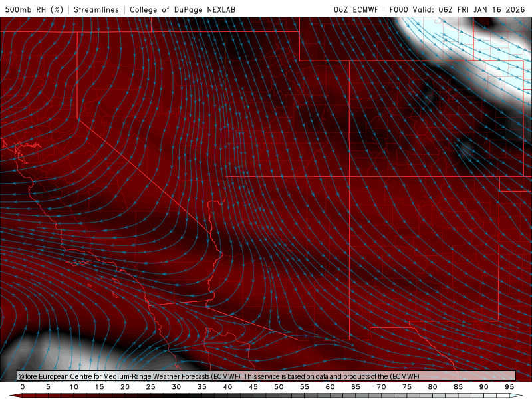Screen dimensions: 532x399
Task: Click the colorbar label "40"
Action: coord(227,387)
